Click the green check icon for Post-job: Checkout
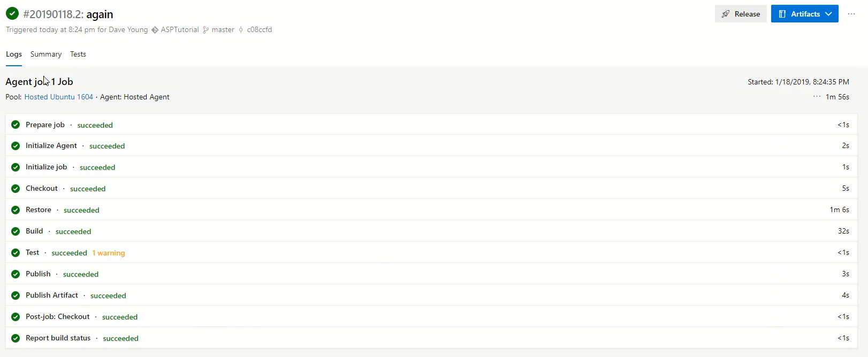The image size is (868, 357). tap(16, 317)
